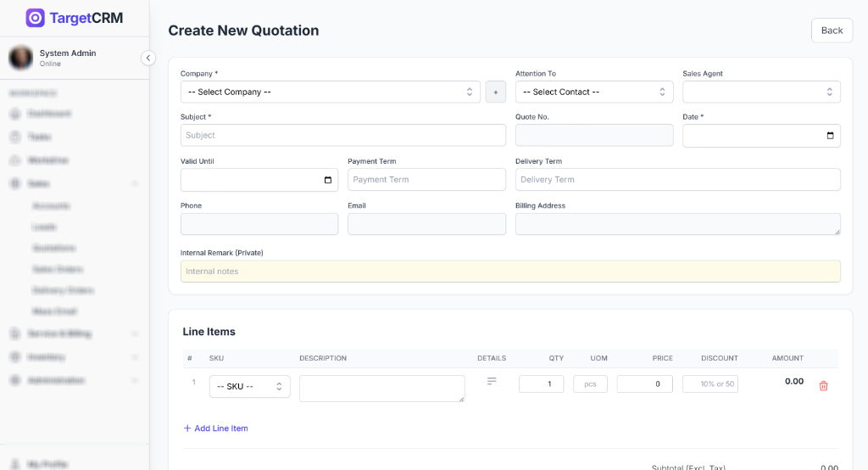868x470 pixels.
Task: Click the System Admin avatar
Action: tap(20, 58)
